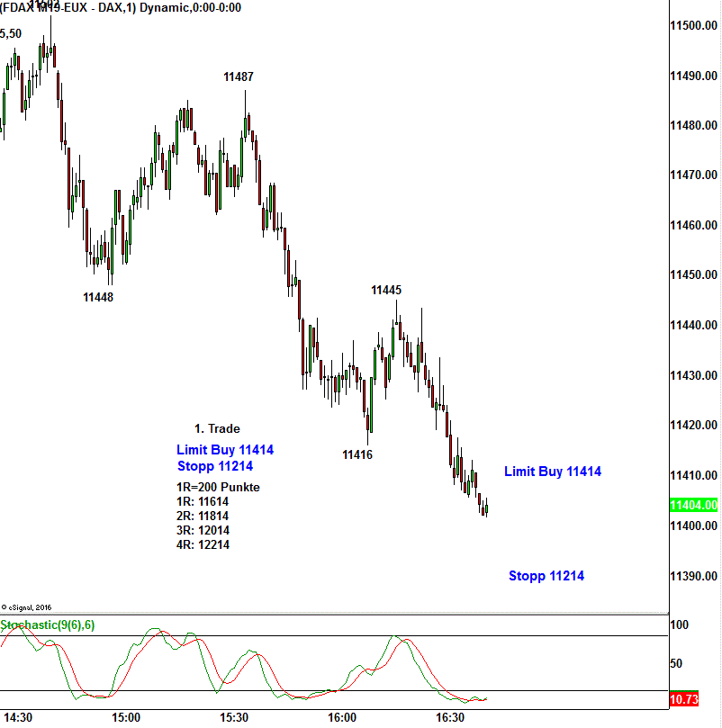Screen dimensions: 722x728
Task: Click the red 10.73 stochastic value tag
Action: pos(694,699)
